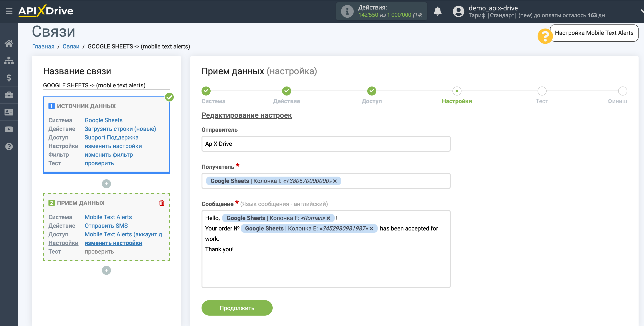Open the briefcase sidebar icon

click(x=9, y=95)
